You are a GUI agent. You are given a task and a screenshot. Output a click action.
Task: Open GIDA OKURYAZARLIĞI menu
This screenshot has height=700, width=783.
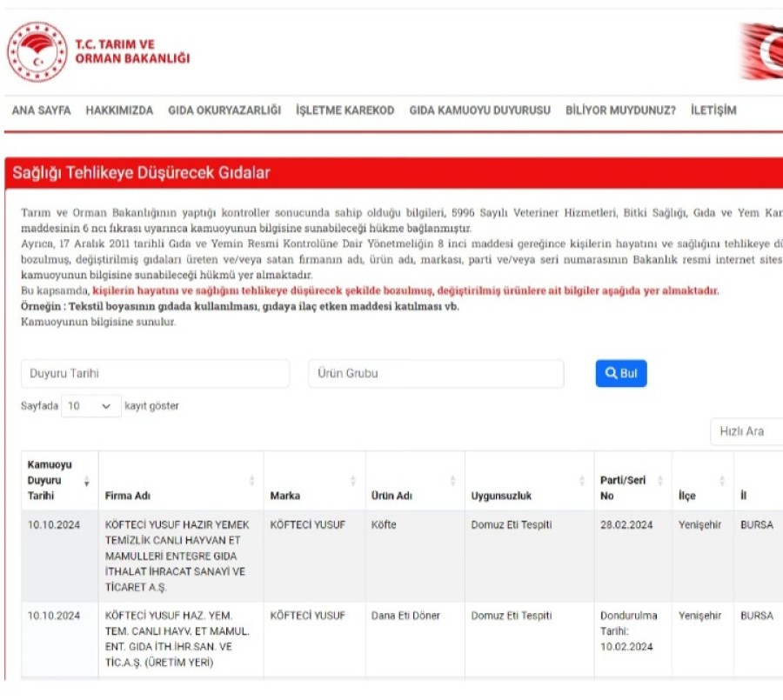(224, 110)
